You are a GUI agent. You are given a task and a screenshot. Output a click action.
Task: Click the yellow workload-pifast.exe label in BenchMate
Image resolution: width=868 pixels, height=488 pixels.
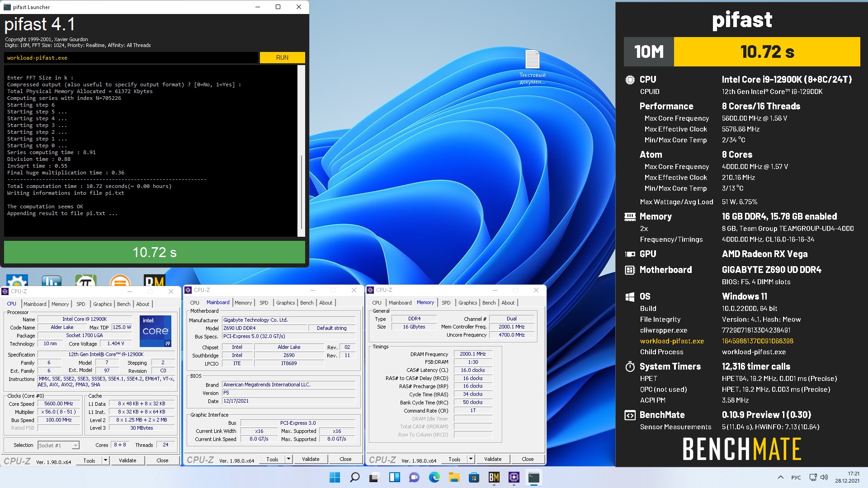[x=672, y=341]
